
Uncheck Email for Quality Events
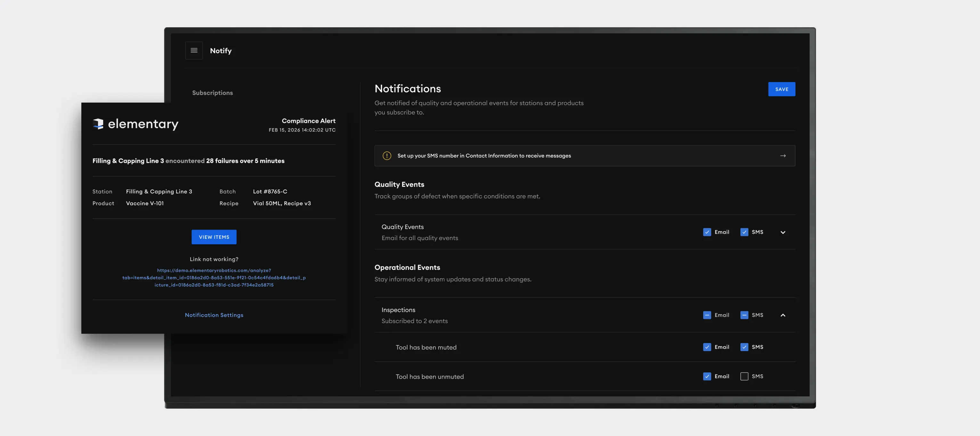pos(707,232)
